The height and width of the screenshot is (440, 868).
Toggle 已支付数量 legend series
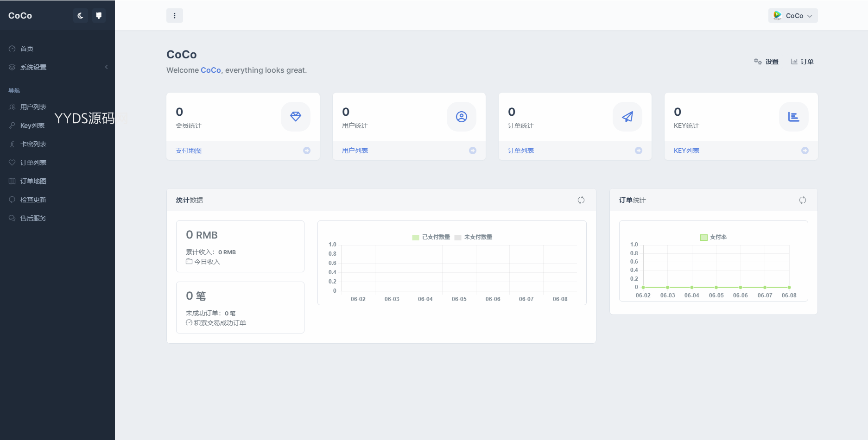(431, 237)
